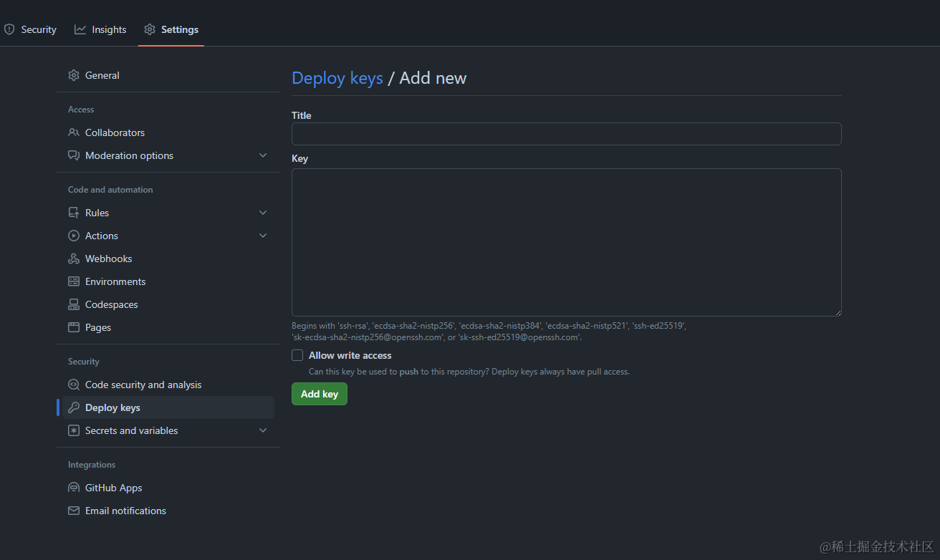
Task: Click the Security heading in the sidebar
Action: click(x=84, y=362)
